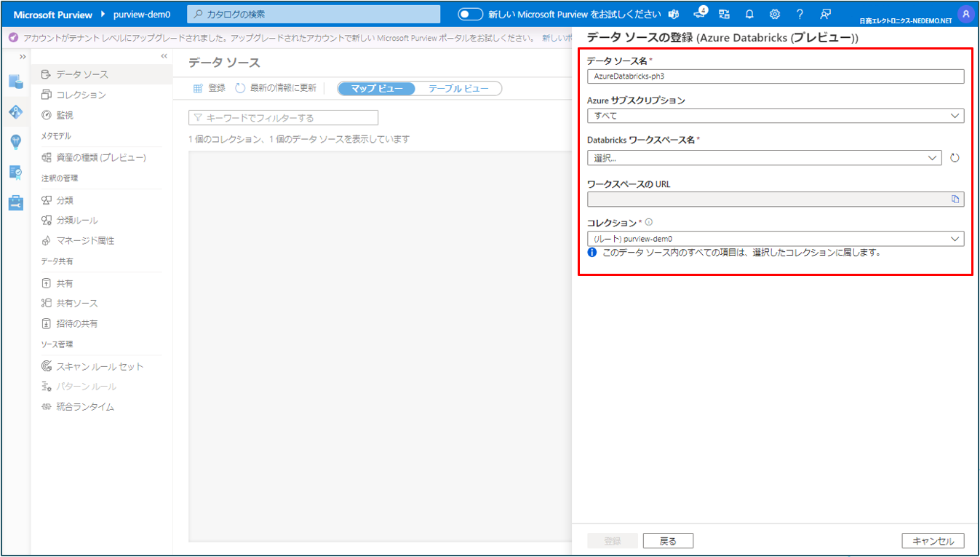Select データ ソース in the side menu
Screen dimensions: 980x557
tap(102, 74)
